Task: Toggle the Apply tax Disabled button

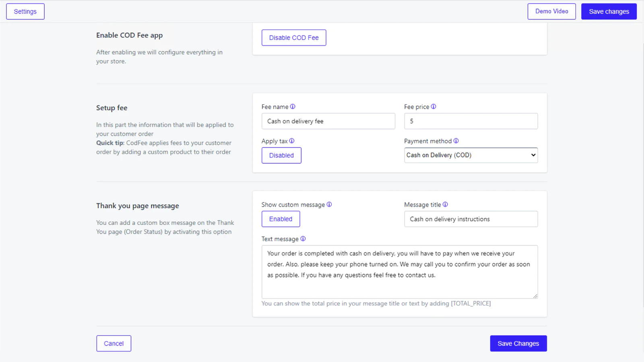Action: click(281, 155)
